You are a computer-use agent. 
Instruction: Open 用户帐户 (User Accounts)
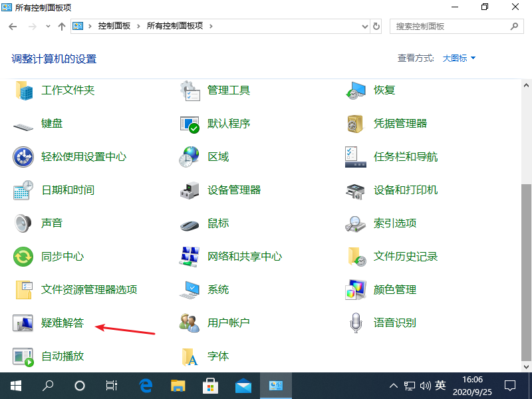(x=229, y=323)
